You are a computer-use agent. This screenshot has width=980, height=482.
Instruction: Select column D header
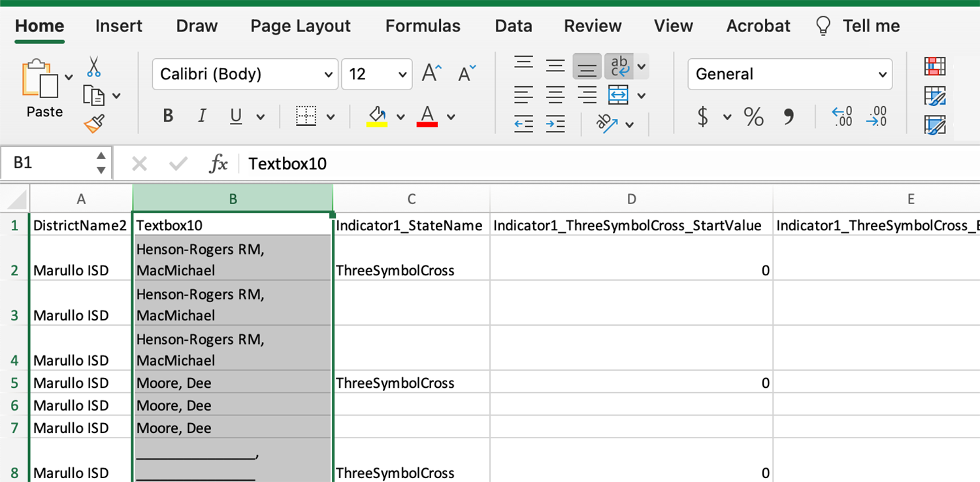click(631, 199)
